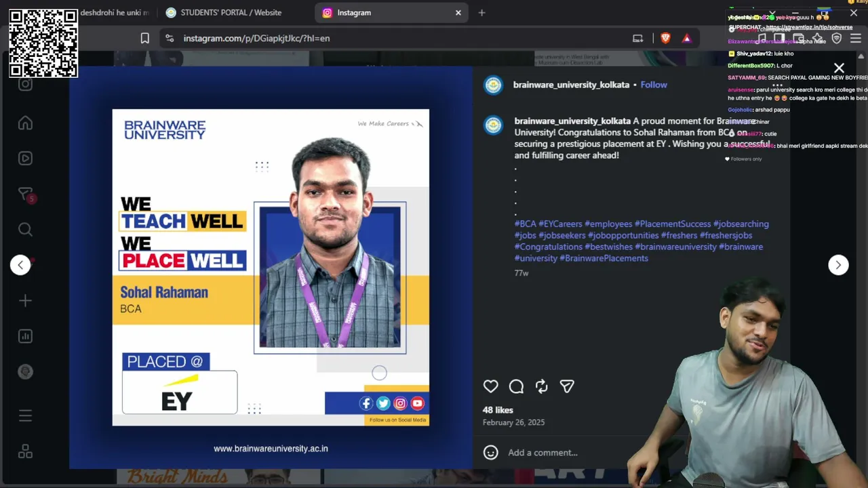Open the Brave Rewards triangle icon
868x488 pixels.
pos(686,39)
